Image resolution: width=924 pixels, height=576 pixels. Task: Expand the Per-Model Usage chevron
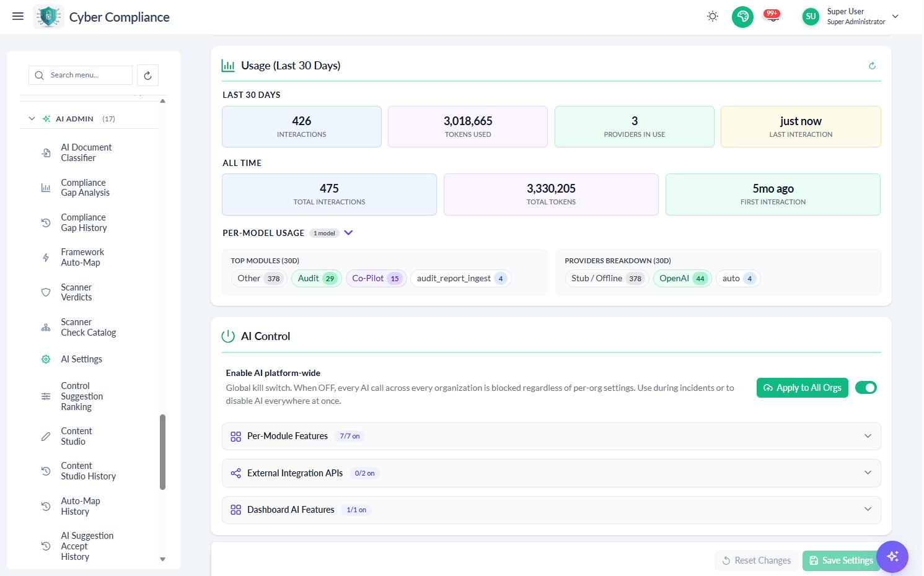click(348, 233)
